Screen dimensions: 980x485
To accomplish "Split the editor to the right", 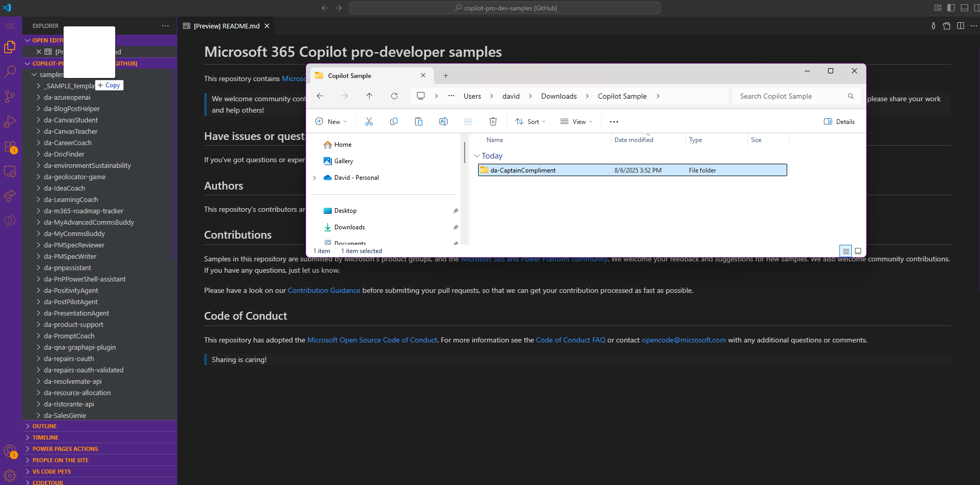I will click(x=960, y=26).
